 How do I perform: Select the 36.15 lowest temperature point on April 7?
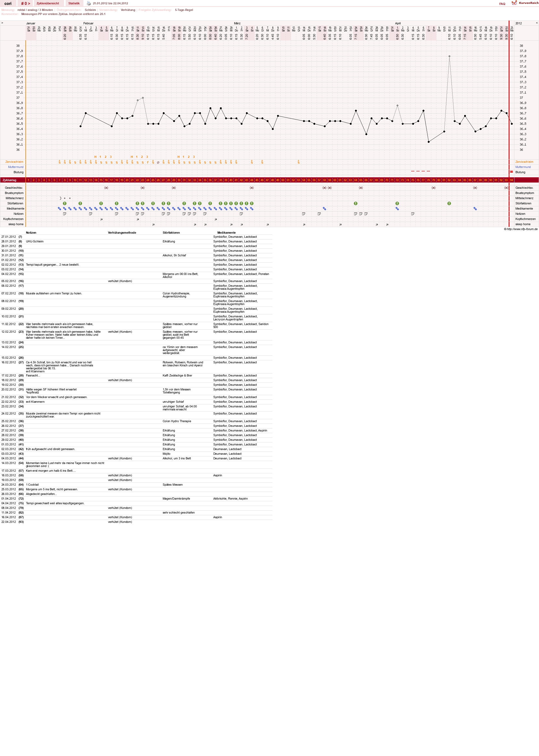(429, 142)
